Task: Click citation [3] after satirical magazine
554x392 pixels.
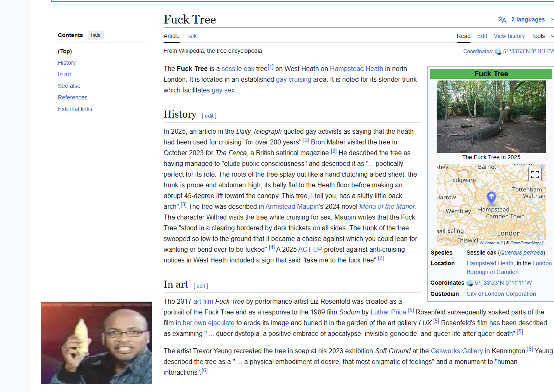Action: 334,151
